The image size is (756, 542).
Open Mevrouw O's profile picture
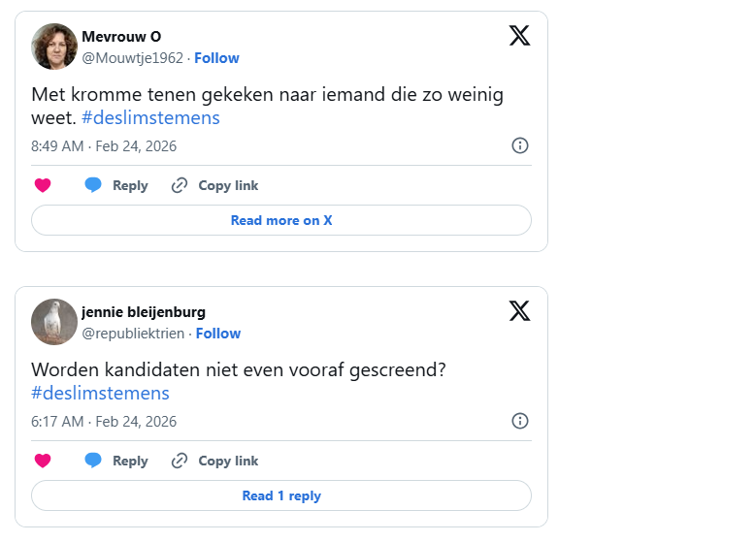point(54,47)
